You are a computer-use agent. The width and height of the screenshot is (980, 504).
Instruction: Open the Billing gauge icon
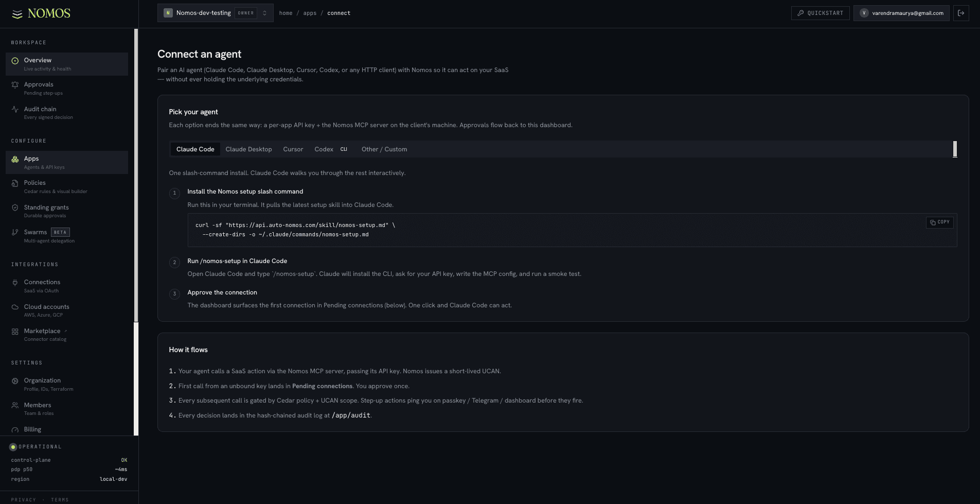click(x=15, y=430)
